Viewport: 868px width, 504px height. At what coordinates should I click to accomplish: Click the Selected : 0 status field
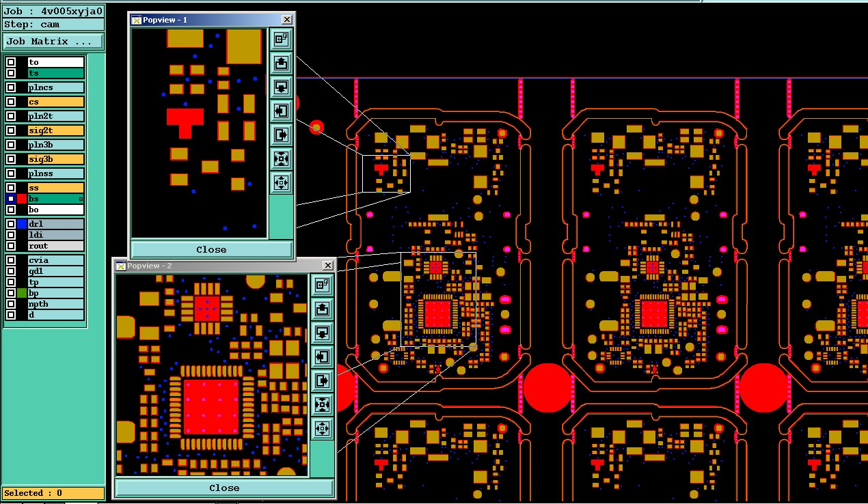53,493
